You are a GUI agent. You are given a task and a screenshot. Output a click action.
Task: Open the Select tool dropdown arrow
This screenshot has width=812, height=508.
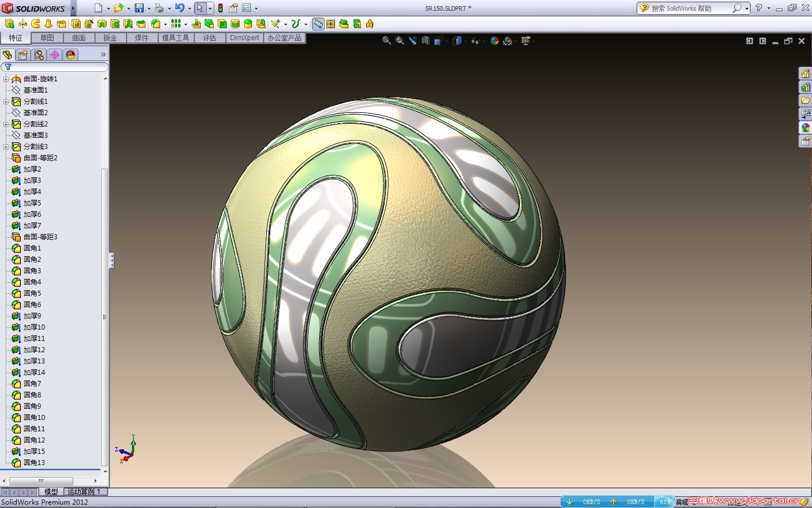pos(210,8)
